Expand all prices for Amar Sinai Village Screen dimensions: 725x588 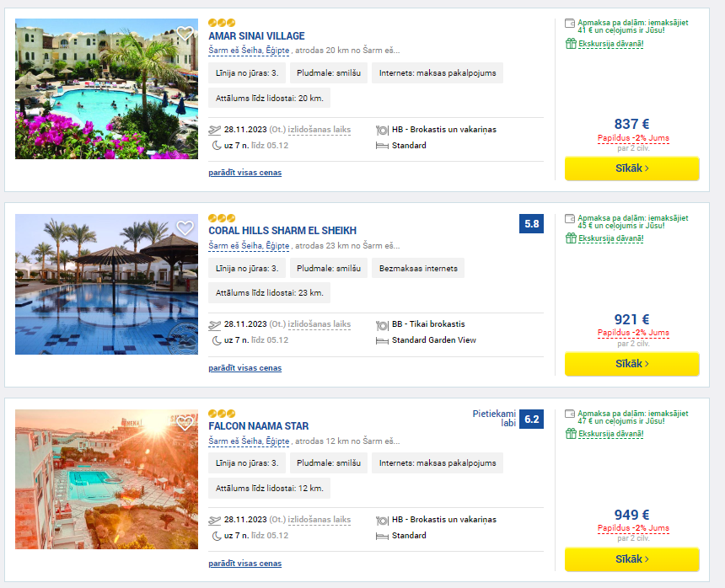pos(245,173)
